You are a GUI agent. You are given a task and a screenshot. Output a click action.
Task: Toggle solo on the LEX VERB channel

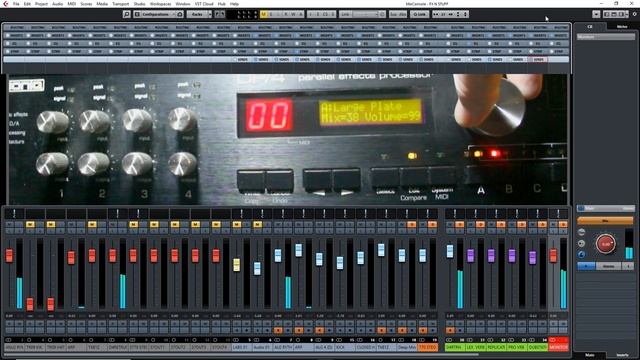point(480,224)
